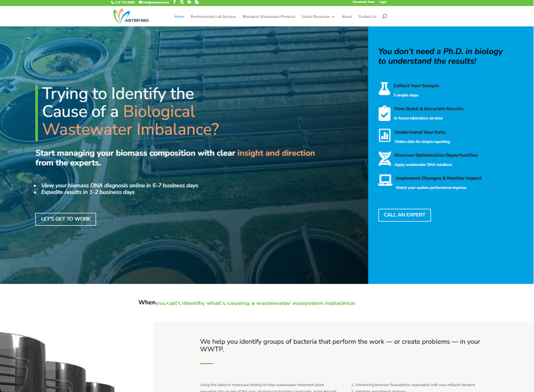
Task: Click the flask icon beside Collect Your Sample
Action: 384,89
